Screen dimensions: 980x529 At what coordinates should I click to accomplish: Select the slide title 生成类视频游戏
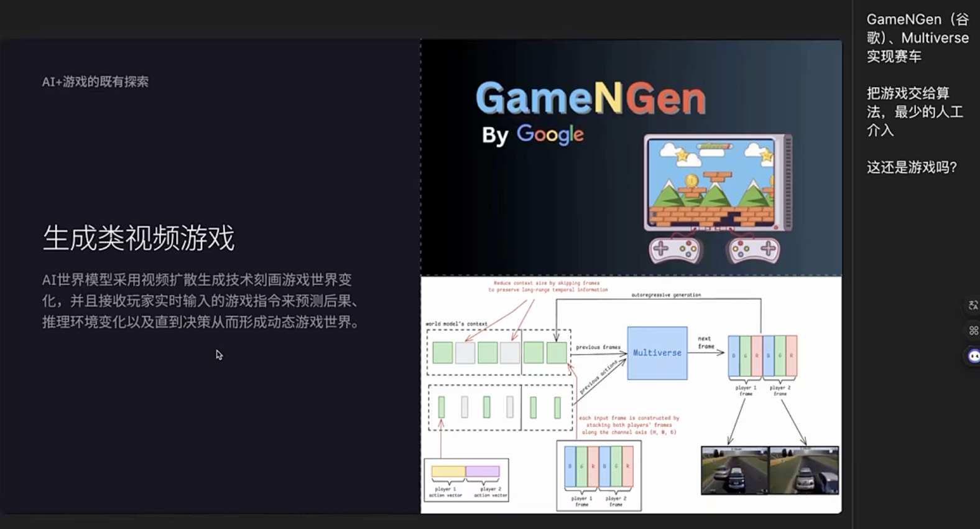[139, 238]
